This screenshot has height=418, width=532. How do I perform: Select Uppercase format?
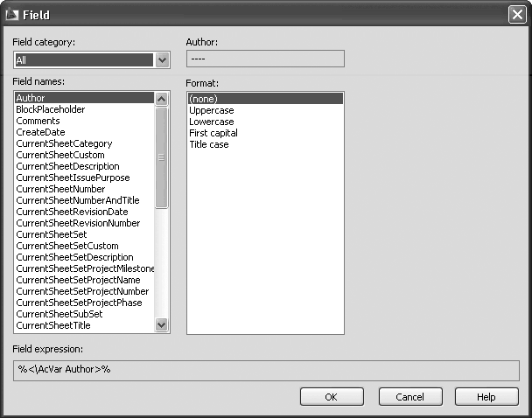(211, 110)
